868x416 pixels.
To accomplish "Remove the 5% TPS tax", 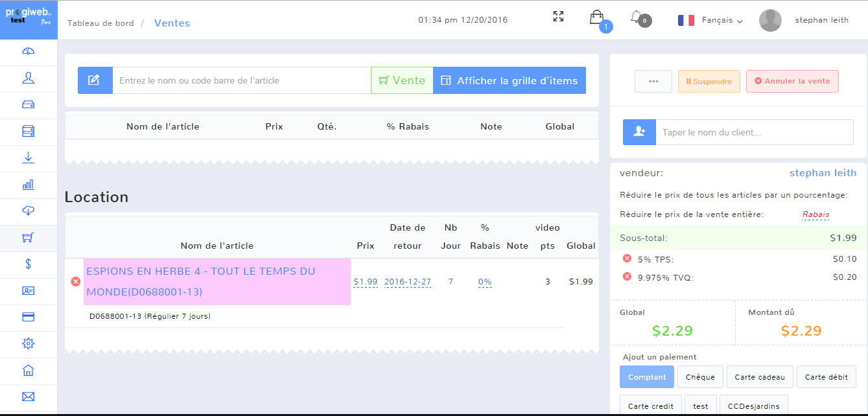I will 627,259.
